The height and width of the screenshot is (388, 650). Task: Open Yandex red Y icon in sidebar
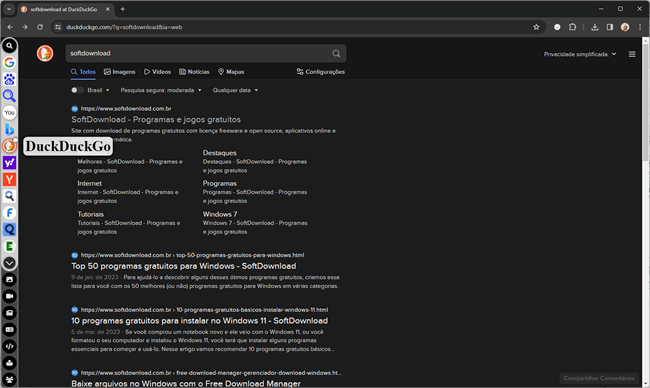9,179
